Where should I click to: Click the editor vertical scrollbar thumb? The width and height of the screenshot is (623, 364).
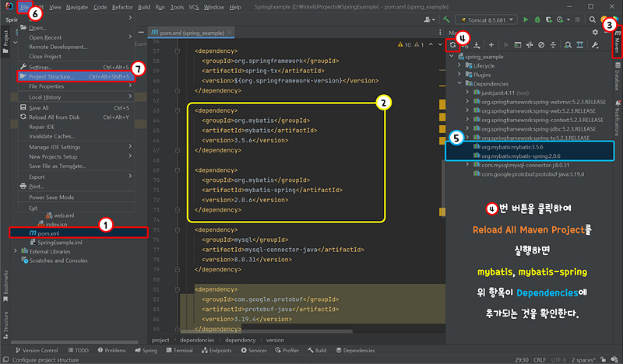coord(442,187)
